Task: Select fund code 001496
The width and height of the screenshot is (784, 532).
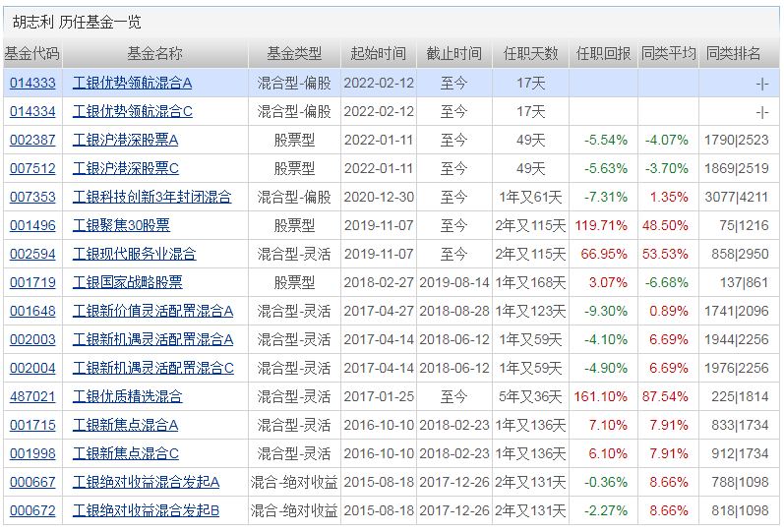Action: point(32,226)
